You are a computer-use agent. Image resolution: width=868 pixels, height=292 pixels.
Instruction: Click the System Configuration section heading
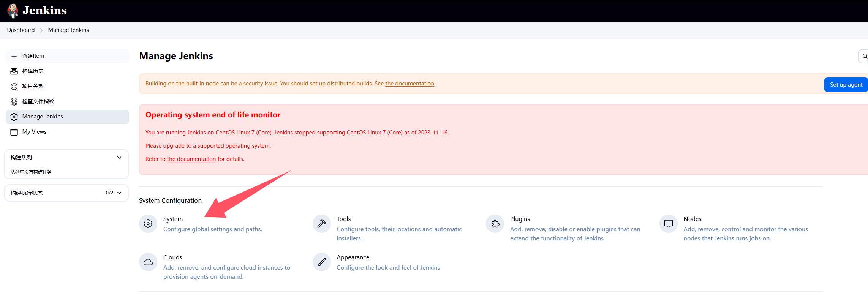(x=170, y=200)
